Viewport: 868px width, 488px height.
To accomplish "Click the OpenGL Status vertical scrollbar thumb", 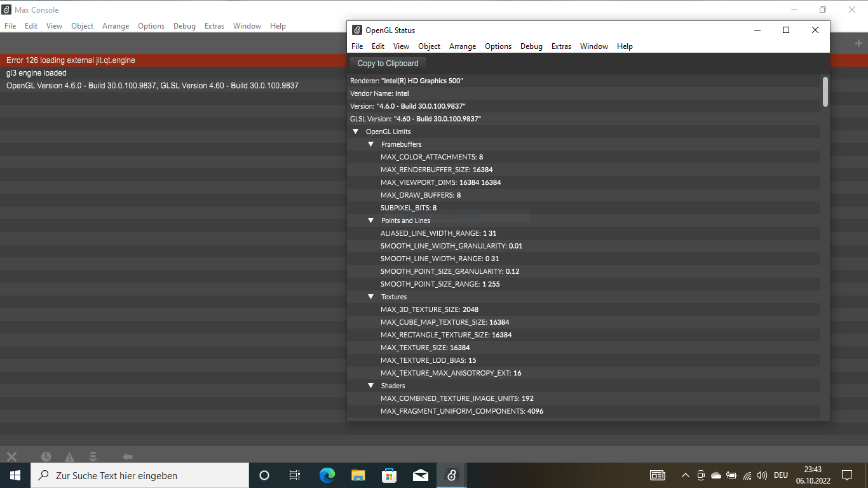I will (825, 91).
